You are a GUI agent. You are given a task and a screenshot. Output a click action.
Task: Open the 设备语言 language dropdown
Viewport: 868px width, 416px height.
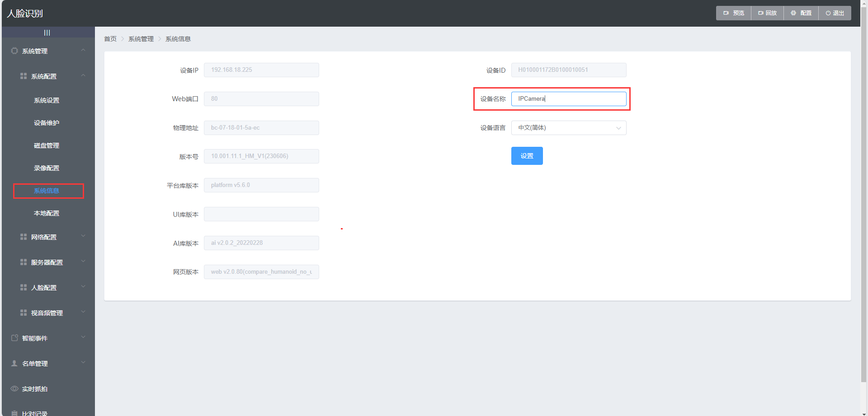(x=568, y=128)
